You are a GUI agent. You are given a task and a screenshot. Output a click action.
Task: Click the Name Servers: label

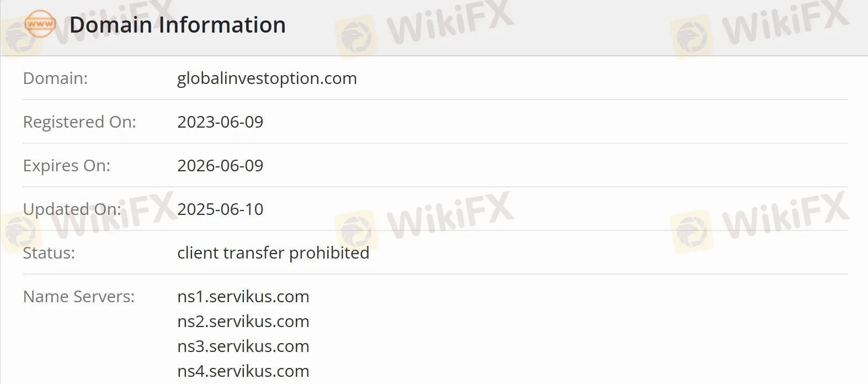pyautogui.click(x=79, y=297)
